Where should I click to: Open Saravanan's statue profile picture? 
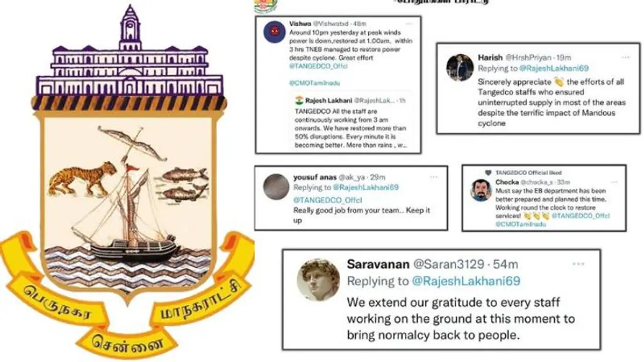[318, 280]
